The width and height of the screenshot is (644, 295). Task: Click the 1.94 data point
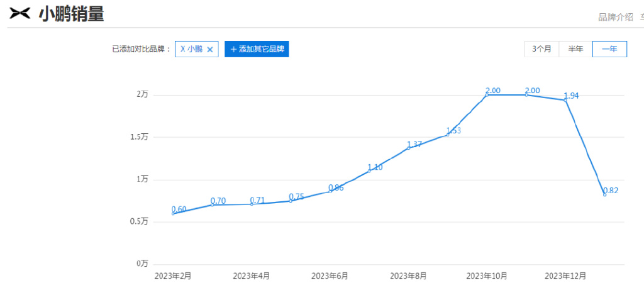[565, 100]
